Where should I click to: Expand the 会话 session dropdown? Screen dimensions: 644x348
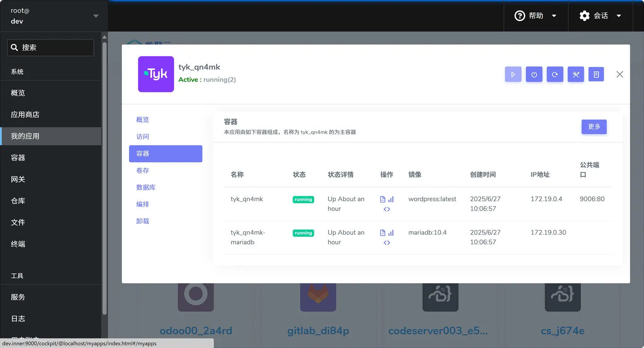pos(601,16)
